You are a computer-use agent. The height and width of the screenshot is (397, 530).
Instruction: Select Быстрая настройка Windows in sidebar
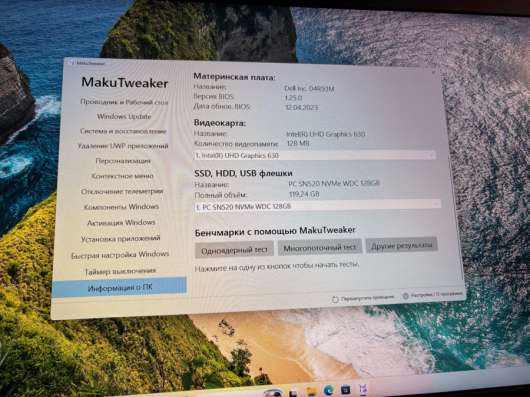click(120, 254)
